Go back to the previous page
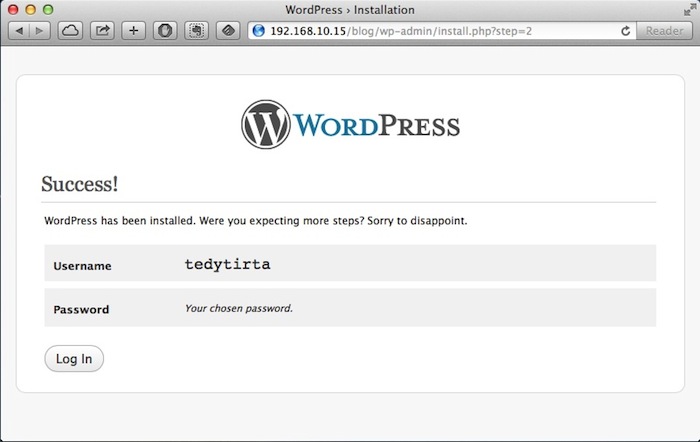700x442 pixels. (x=17, y=31)
